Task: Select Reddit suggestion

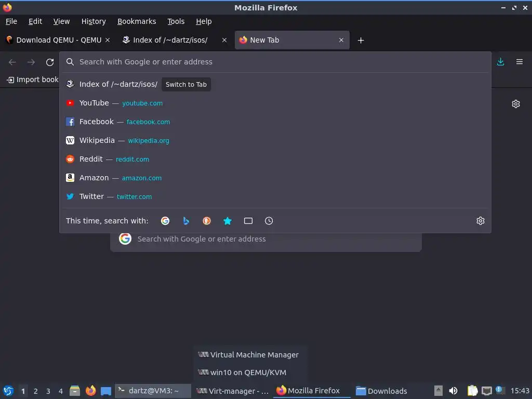Action: (x=275, y=159)
